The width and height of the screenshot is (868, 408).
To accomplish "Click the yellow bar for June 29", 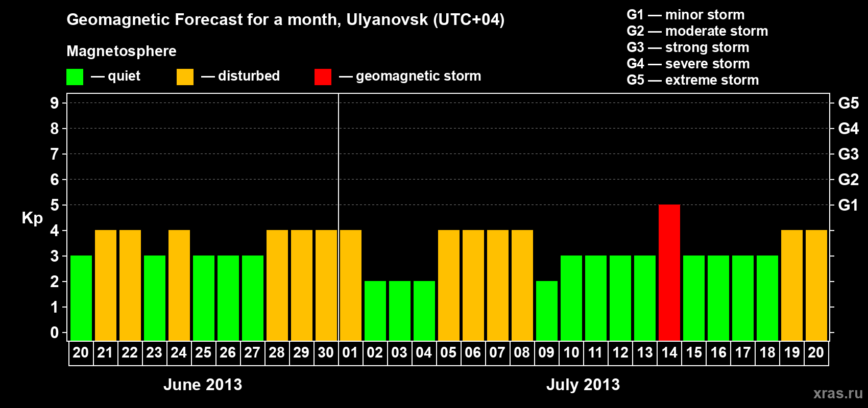I will 302,285.
